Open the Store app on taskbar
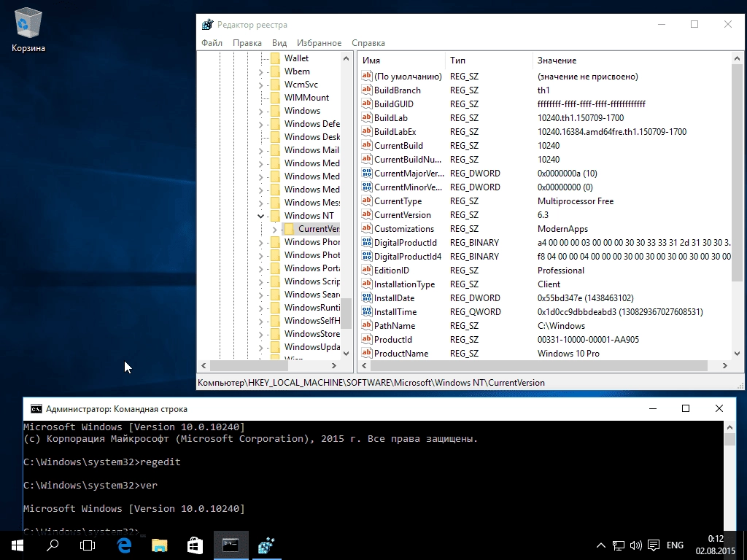The height and width of the screenshot is (560, 747). [195, 545]
